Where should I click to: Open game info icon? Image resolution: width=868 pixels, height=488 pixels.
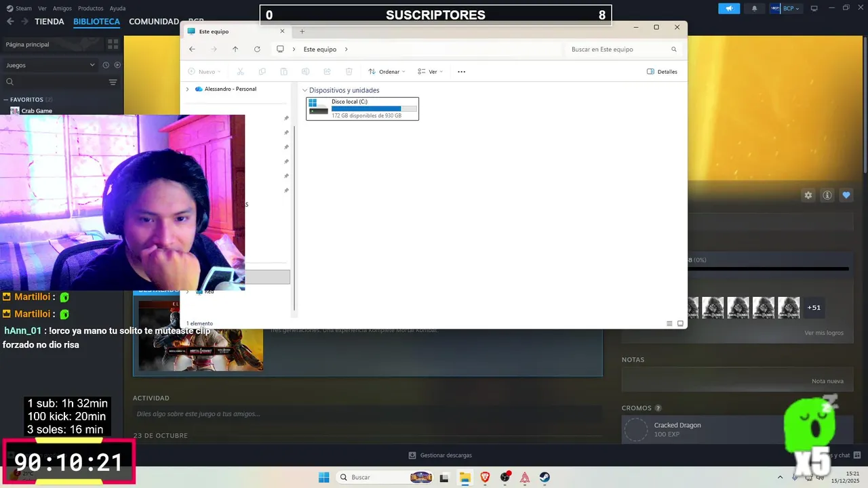[x=827, y=195]
